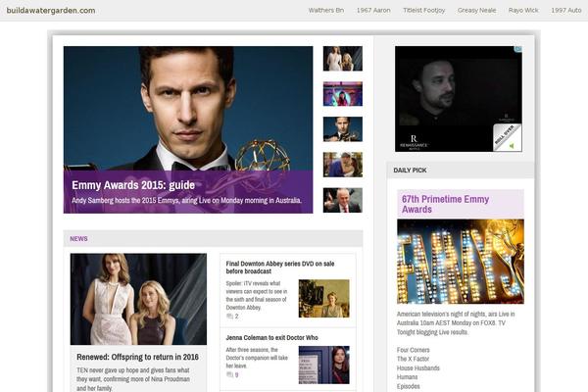Click the AdChoices icon on video ad

pos(518,49)
